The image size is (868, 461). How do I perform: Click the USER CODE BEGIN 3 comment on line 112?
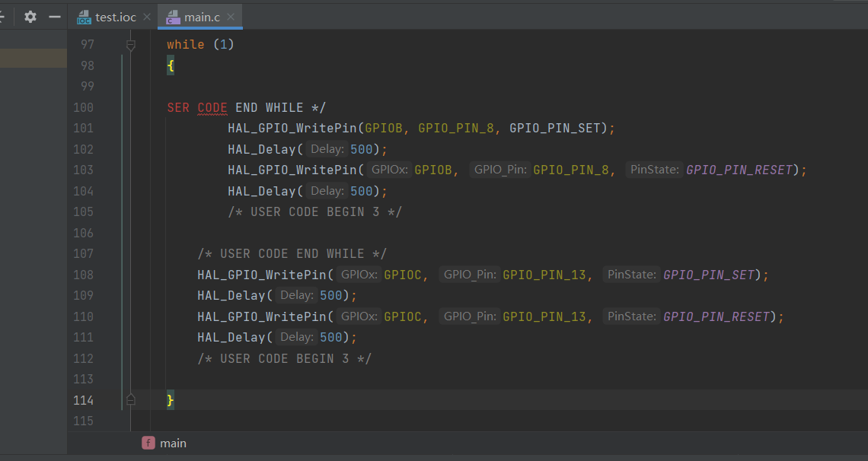285,359
